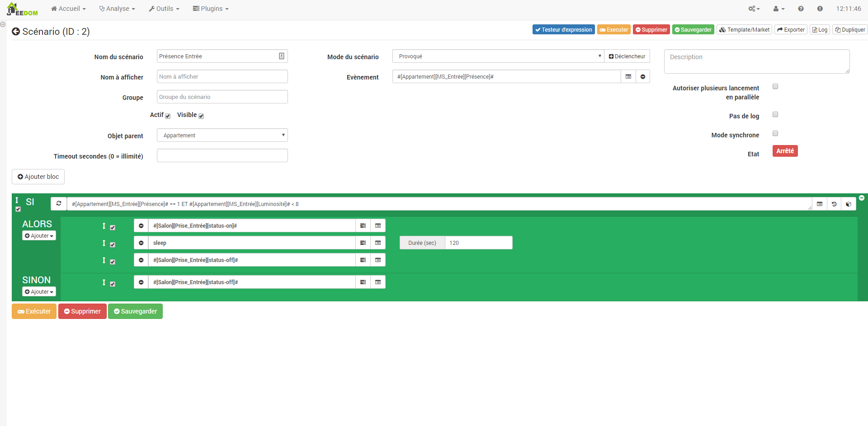Enable Autoriser plusieurs lancement en parallèle
Viewport: 868px width, 426px height.
point(775,86)
